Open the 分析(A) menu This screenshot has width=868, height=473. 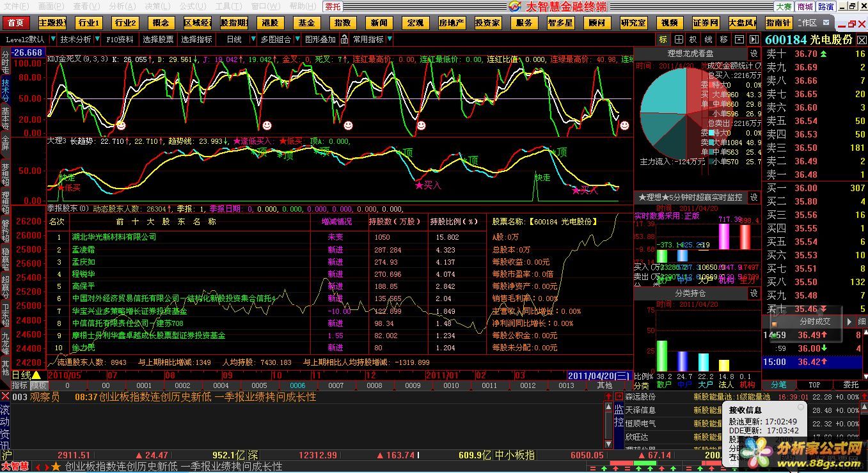coord(121,6)
